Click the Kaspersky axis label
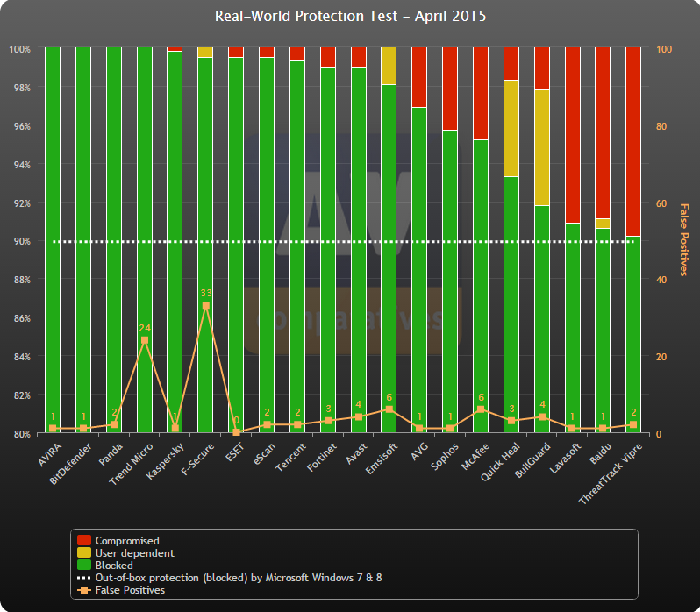Image resolution: width=700 pixels, height=612 pixels. point(165,461)
